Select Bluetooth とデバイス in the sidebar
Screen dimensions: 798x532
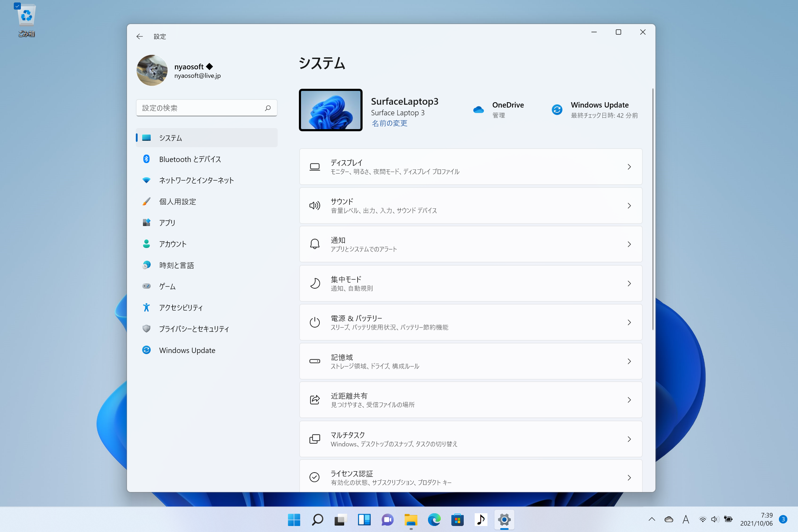coord(207,159)
